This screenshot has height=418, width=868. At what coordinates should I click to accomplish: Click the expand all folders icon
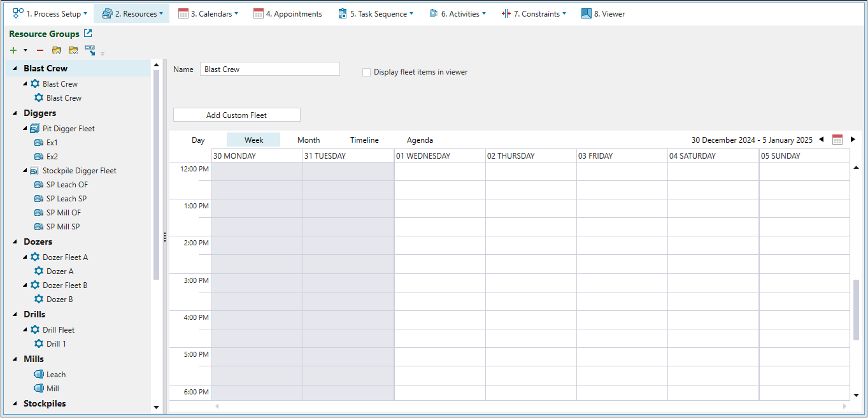point(73,50)
